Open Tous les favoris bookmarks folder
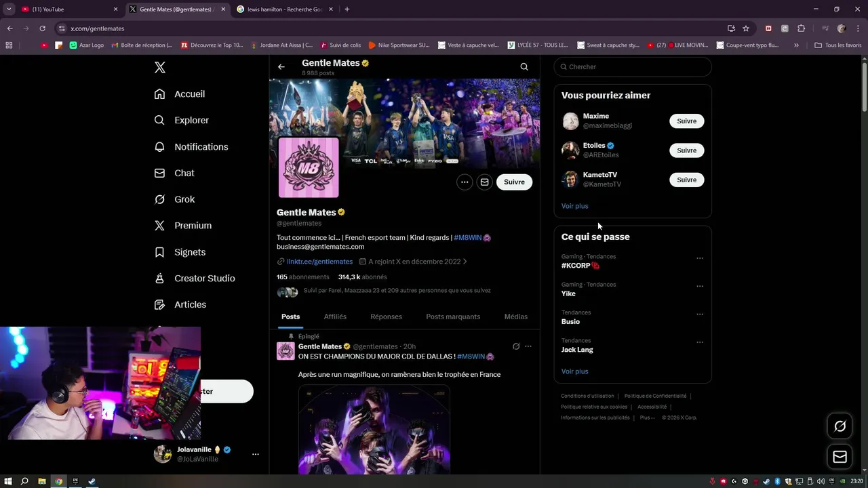Viewport: 868px width, 488px height. [837, 45]
